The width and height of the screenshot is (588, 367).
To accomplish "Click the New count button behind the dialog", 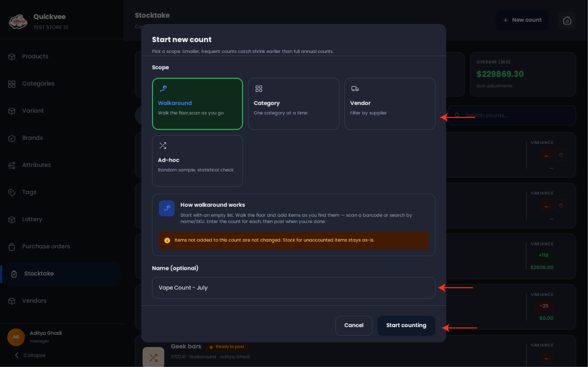I will tap(522, 20).
